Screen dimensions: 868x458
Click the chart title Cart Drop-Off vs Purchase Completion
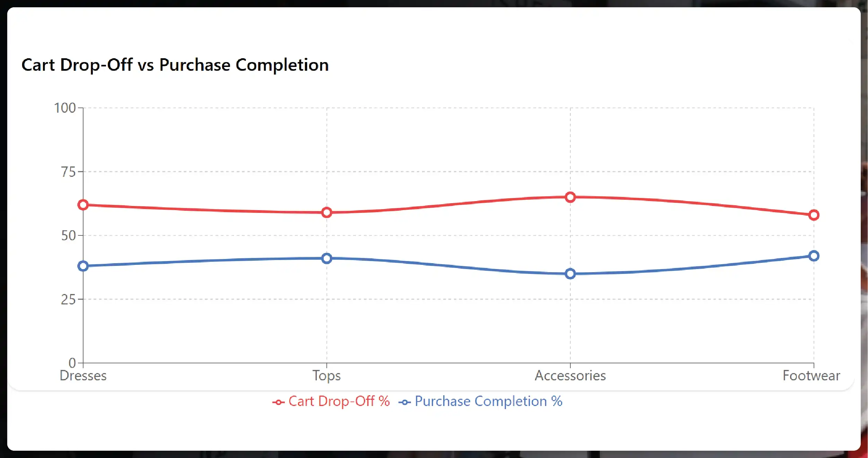pos(175,65)
